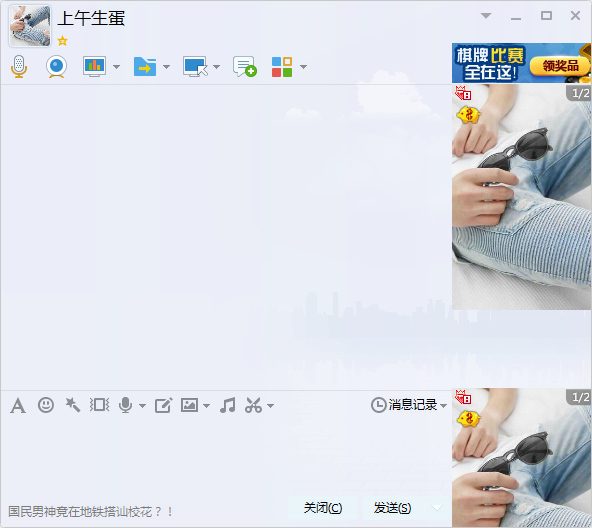592x528 pixels.
Task: Click the contact name 上午生蛋
Action: pyautogui.click(x=91, y=18)
